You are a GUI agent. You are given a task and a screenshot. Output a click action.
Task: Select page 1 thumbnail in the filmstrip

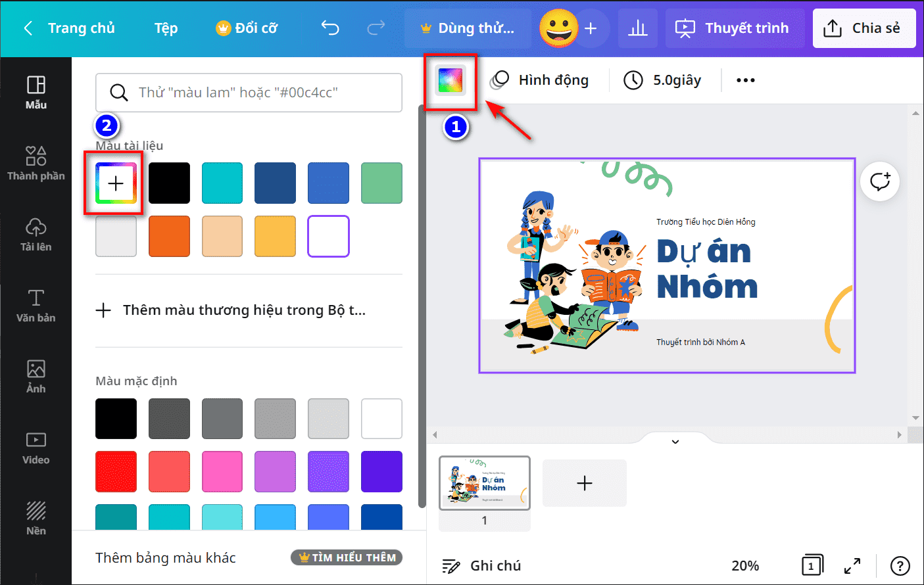484,483
